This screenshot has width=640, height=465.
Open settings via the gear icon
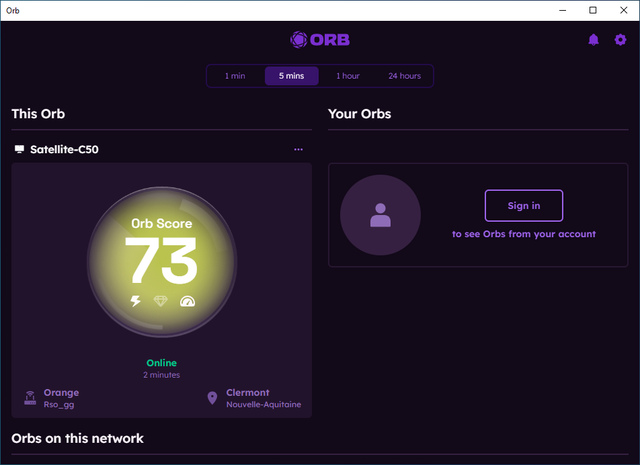pos(620,40)
